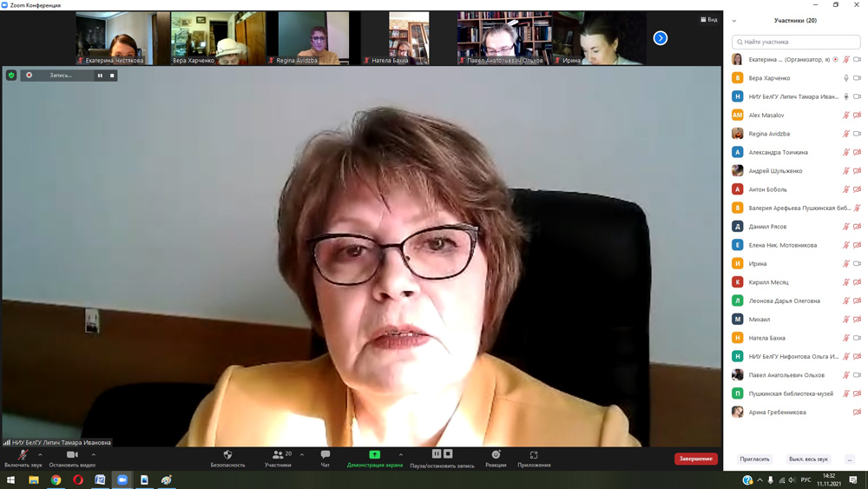Select participant Арина Гребенникова

795,412
